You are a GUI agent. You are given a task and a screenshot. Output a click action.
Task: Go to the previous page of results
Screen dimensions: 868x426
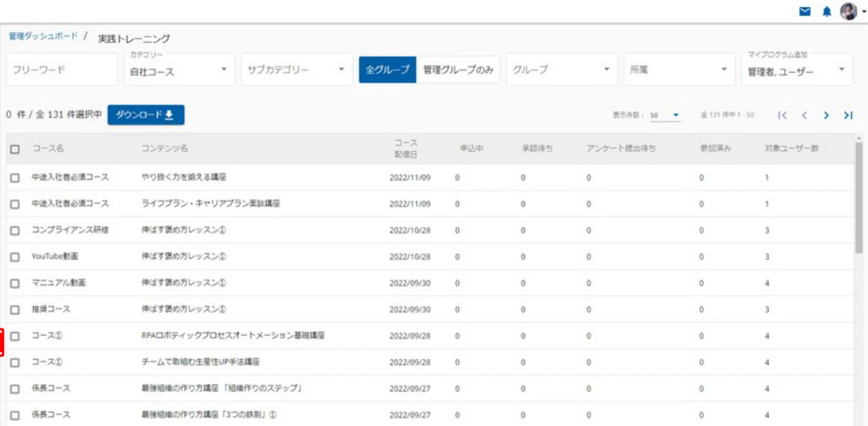[x=805, y=115]
